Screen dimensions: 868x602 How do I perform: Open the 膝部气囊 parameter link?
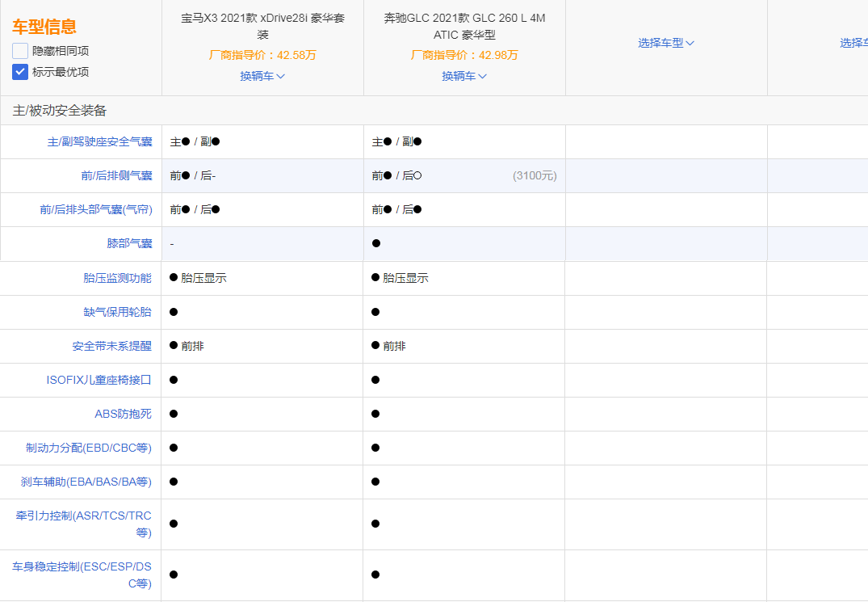[129, 243]
